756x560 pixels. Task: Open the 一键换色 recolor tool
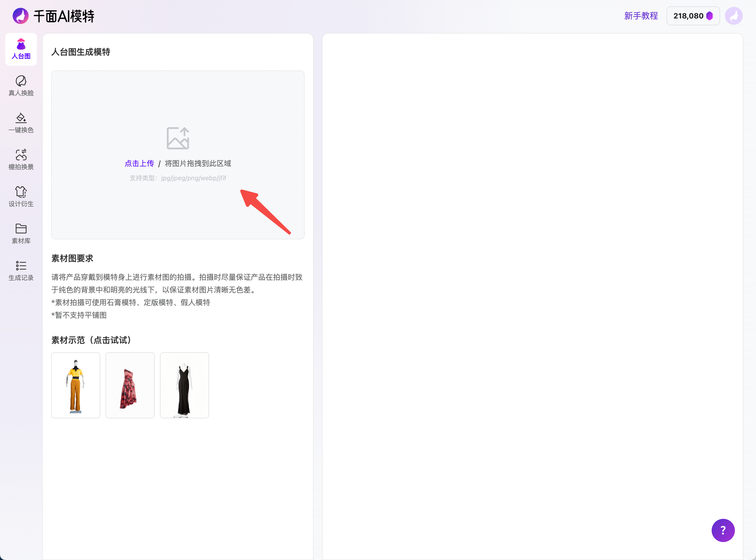coord(21,123)
